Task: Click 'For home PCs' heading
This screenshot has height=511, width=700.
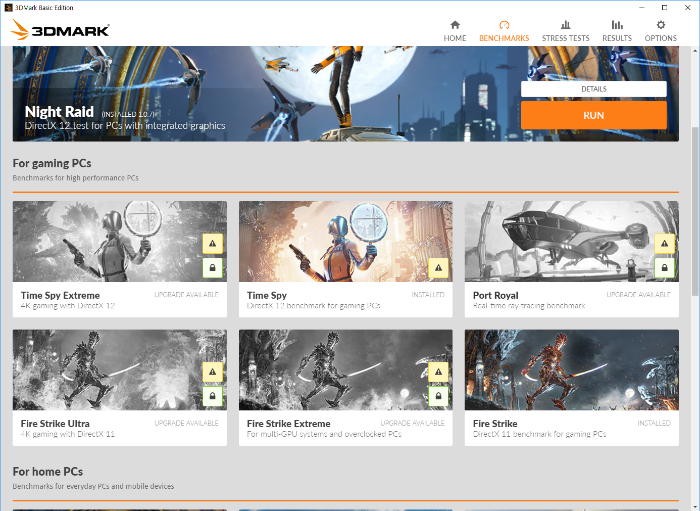Action: tap(48, 472)
